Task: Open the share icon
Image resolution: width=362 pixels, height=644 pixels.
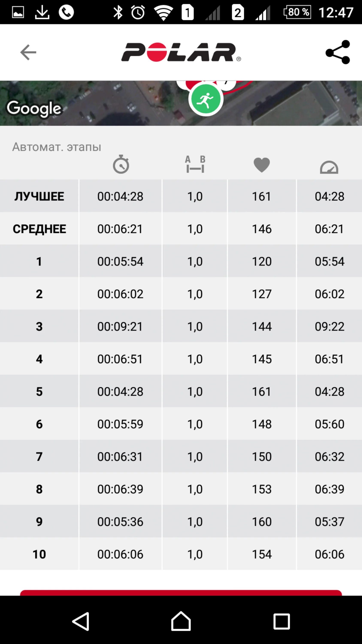Action: click(338, 52)
